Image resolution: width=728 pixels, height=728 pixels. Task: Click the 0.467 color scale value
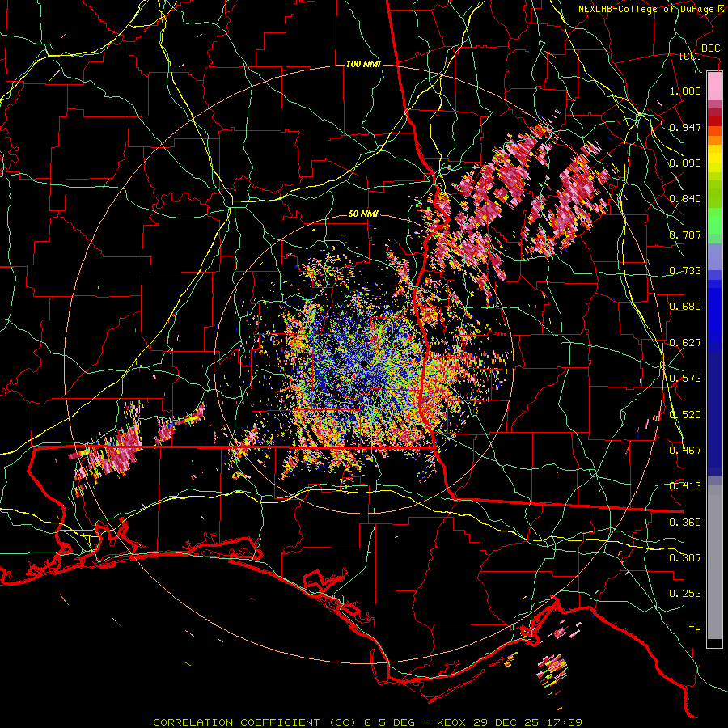pyautogui.click(x=685, y=451)
